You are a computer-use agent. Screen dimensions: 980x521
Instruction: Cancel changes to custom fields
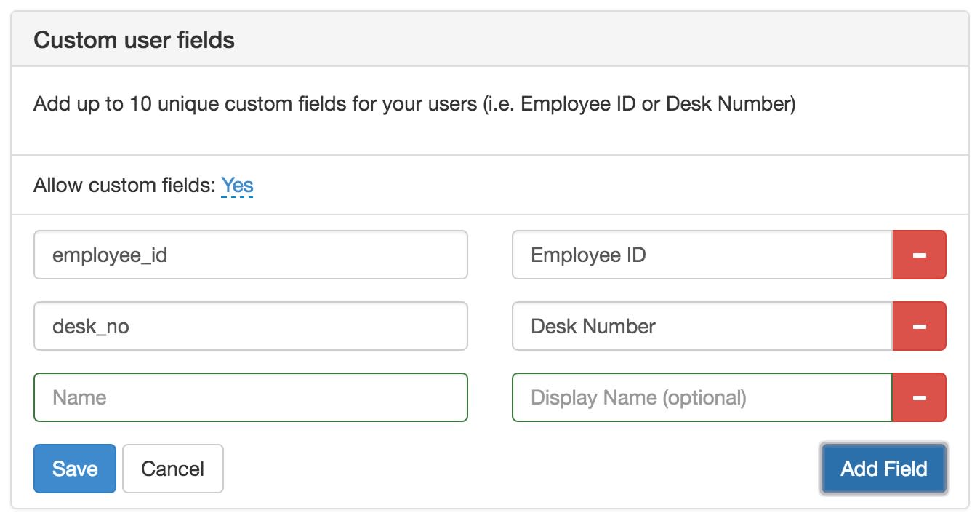[x=172, y=469]
